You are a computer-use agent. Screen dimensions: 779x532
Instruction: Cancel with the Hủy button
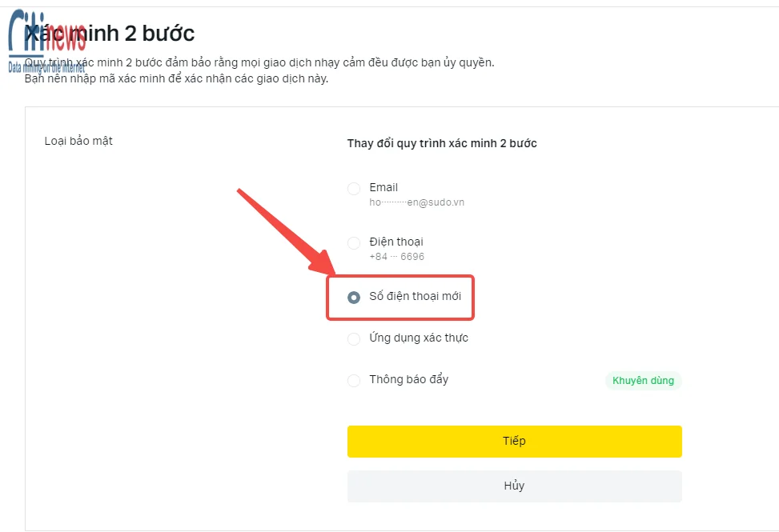tap(514, 486)
